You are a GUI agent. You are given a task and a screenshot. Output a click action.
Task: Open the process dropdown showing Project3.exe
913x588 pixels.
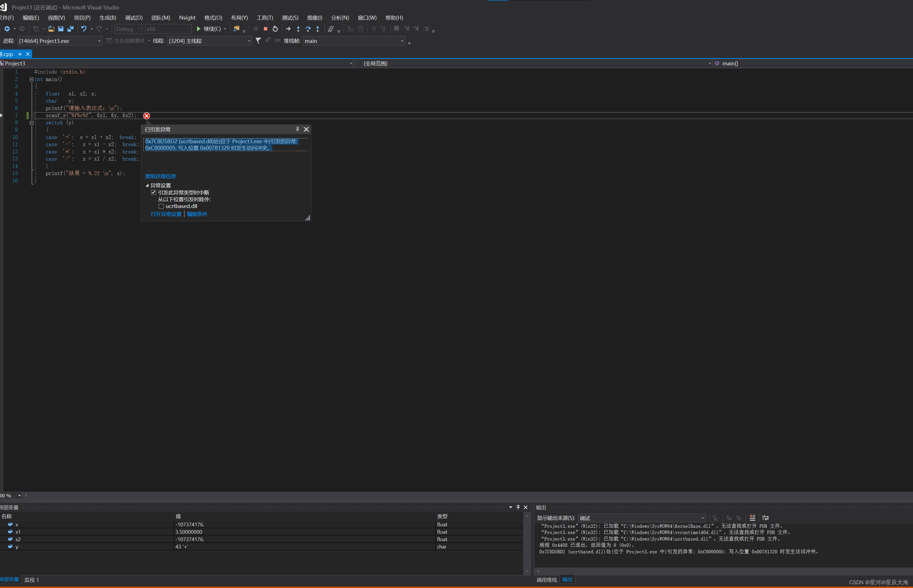click(99, 41)
